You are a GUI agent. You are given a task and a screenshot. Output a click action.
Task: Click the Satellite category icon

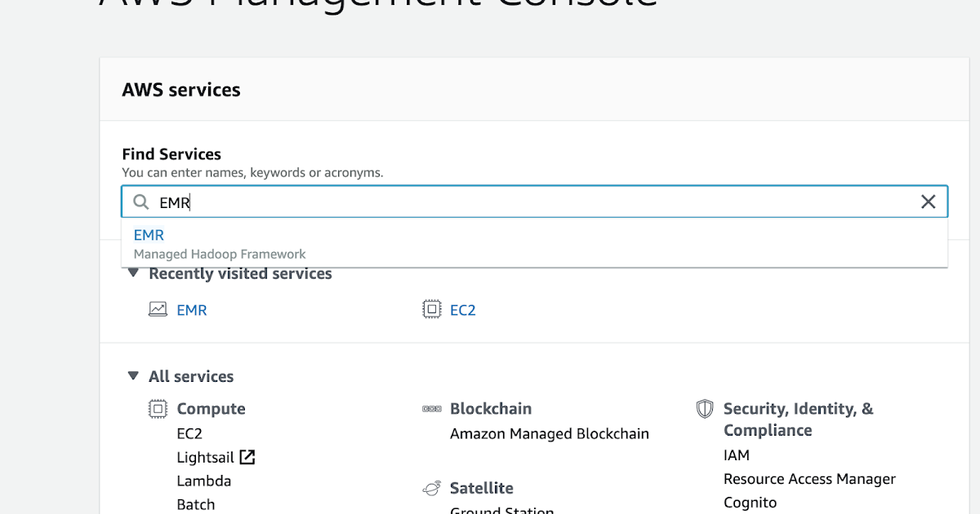[430, 487]
